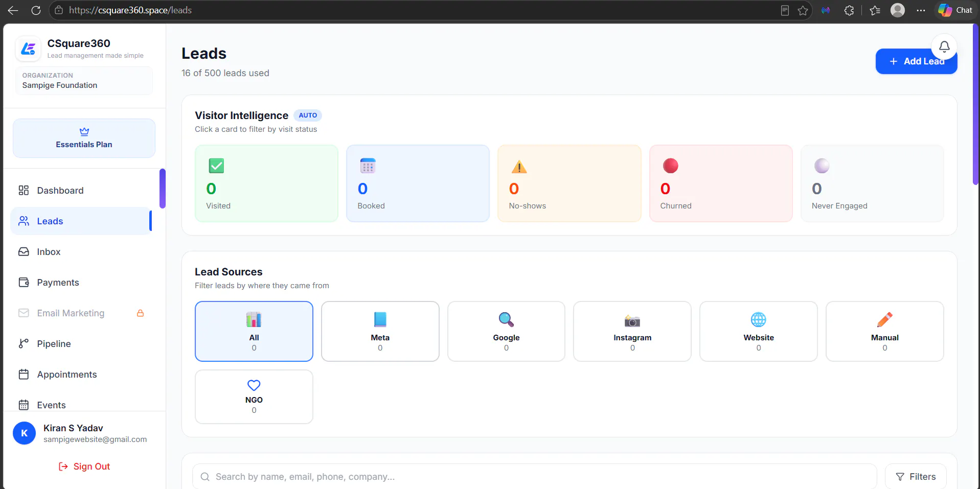This screenshot has width=980, height=489.
Task: Open the browser extensions puzzle icon
Action: pos(849,10)
